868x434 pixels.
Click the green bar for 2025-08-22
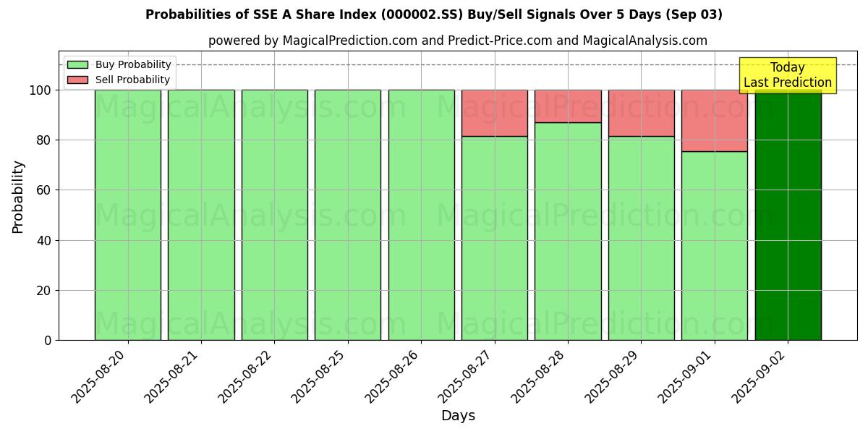[x=275, y=215]
